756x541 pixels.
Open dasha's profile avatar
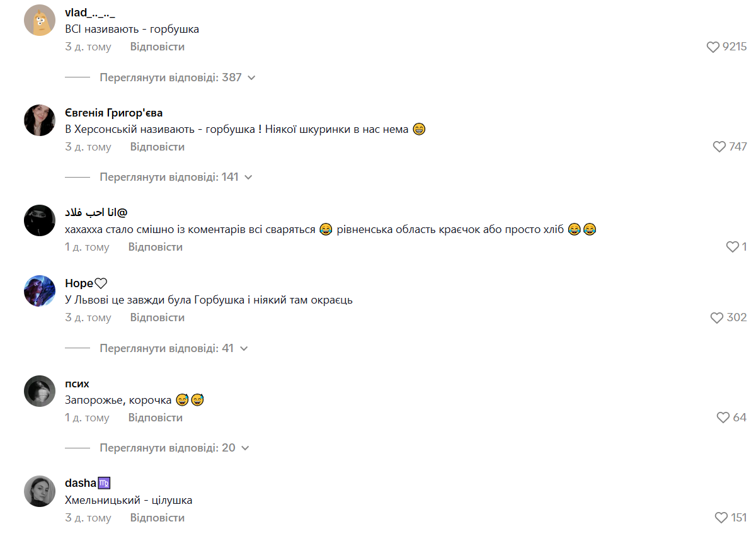coord(40,491)
